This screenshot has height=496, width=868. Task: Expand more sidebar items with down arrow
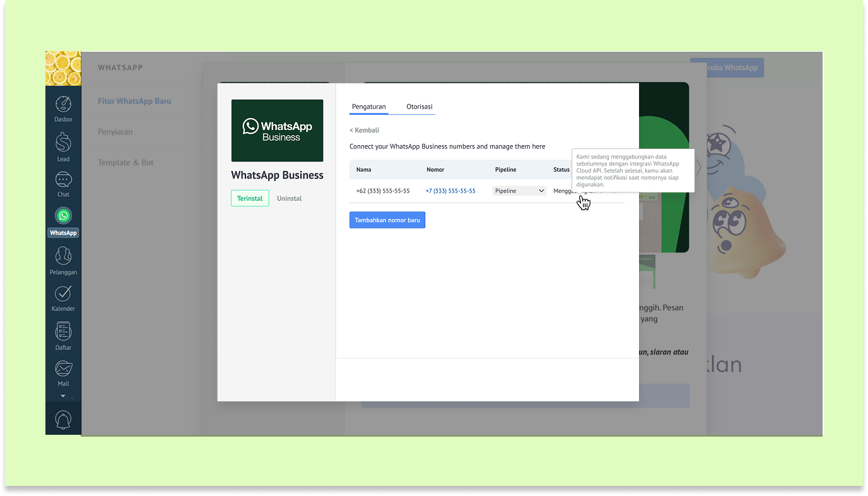pyautogui.click(x=63, y=396)
